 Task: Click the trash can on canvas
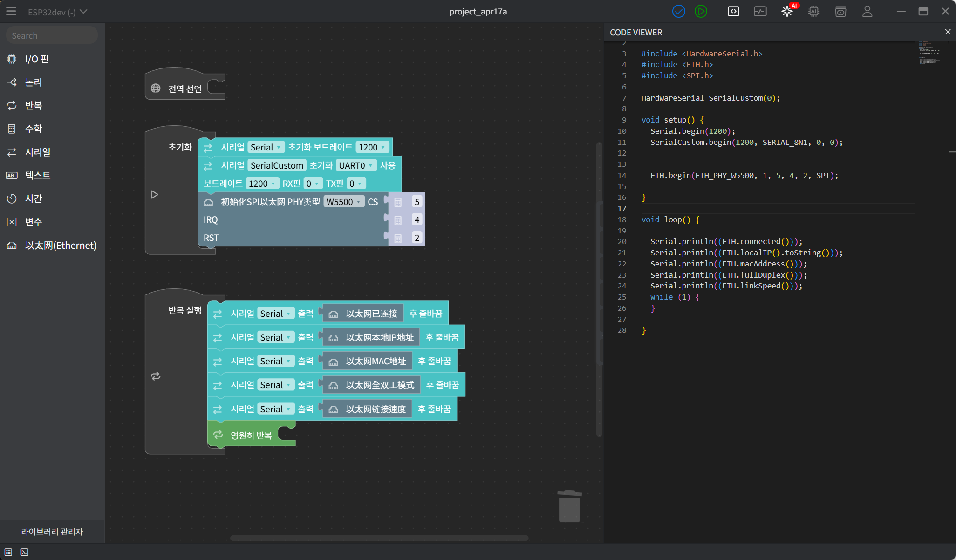point(569,506)
